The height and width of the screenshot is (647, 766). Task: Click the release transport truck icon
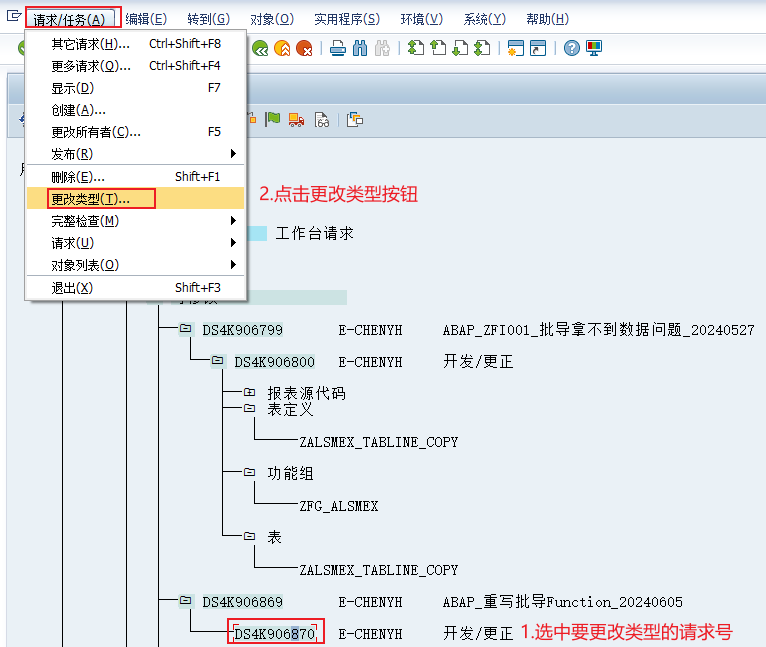pos(296,120)
